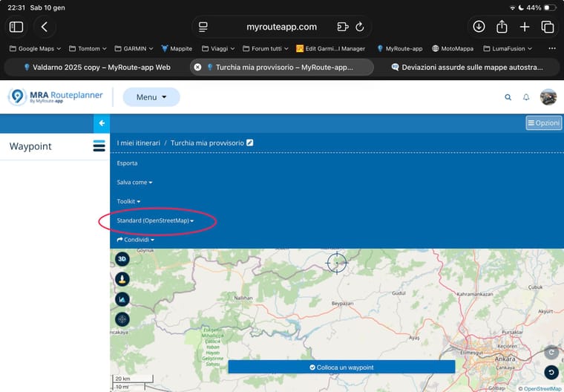The width and height of the screenshot is (564, 392).
Task: Expand the Standard (OpenStreetMap) map dropdown
Action: pos(155,220)
